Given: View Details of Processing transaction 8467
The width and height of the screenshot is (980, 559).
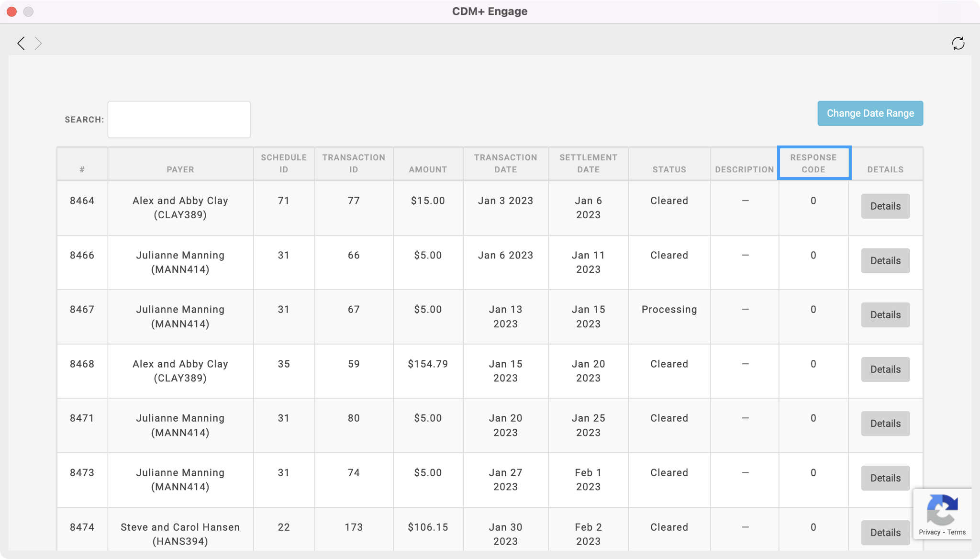Looking at the screenshot, I should pyautogui.click(x=885, y=315).
